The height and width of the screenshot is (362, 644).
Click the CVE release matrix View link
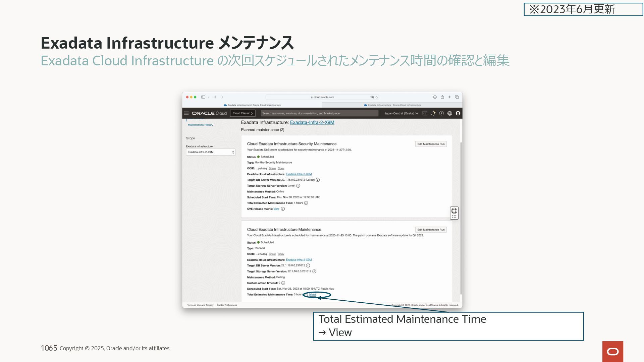pos(276,209)
